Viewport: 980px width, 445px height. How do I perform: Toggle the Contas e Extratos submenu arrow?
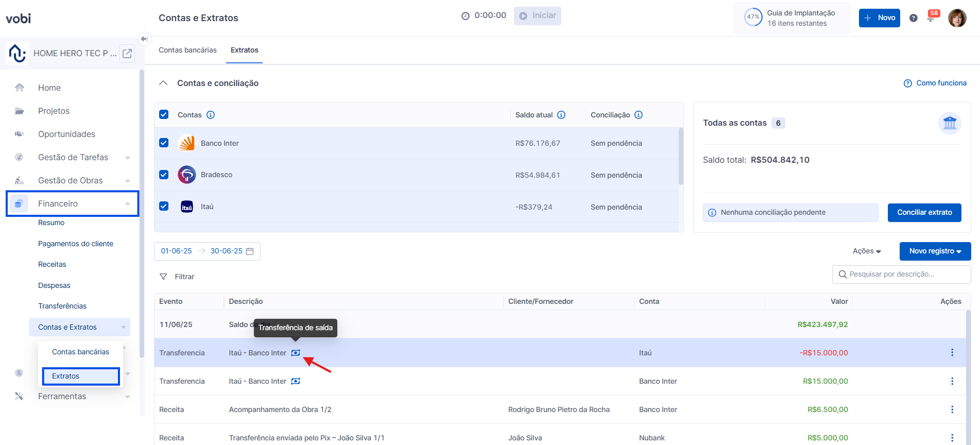pos(124,328)
